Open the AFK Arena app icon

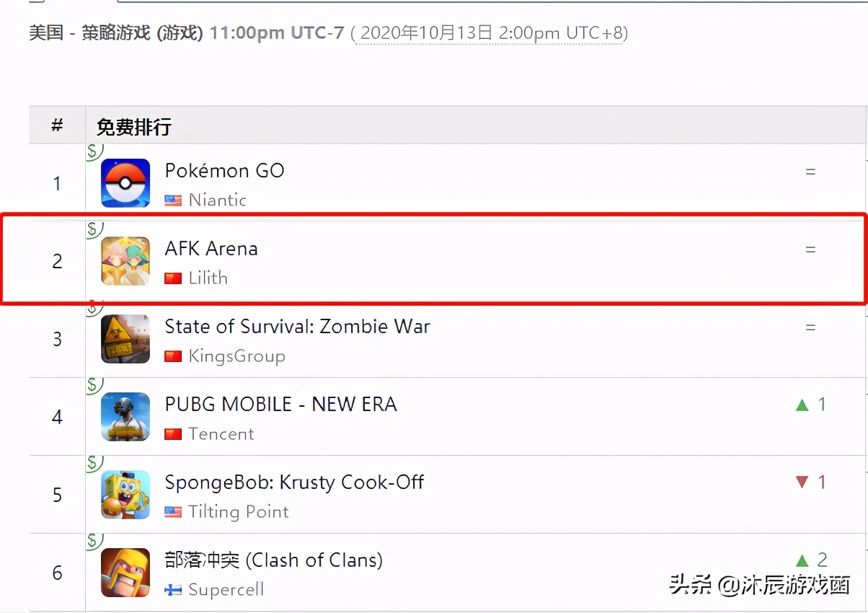(125, 261)
